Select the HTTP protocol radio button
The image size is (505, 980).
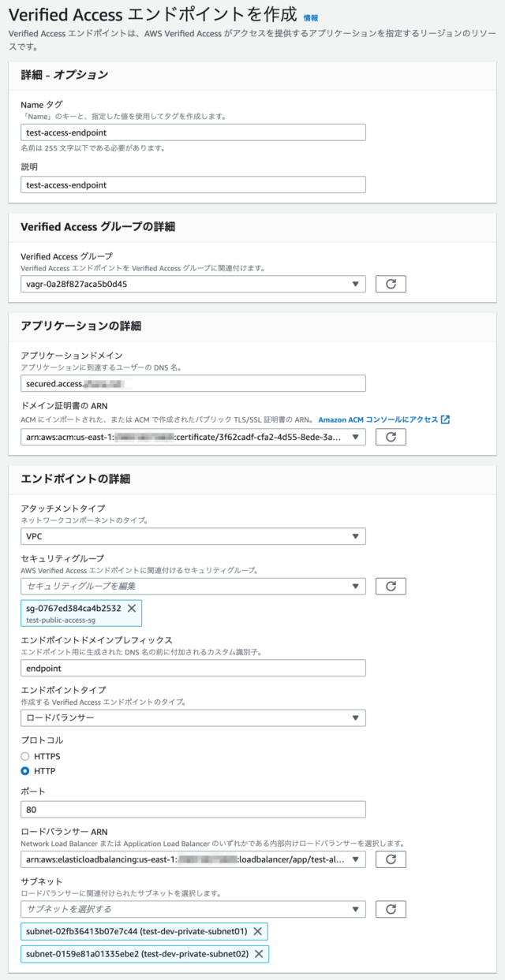click(24, 770)
